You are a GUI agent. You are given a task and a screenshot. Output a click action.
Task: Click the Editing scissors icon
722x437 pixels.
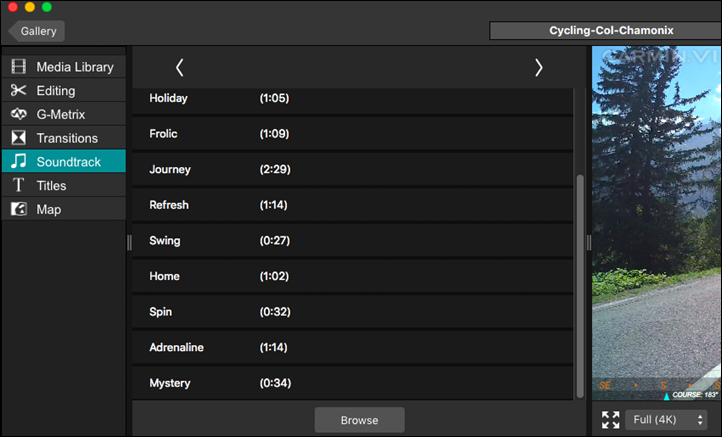18,91
